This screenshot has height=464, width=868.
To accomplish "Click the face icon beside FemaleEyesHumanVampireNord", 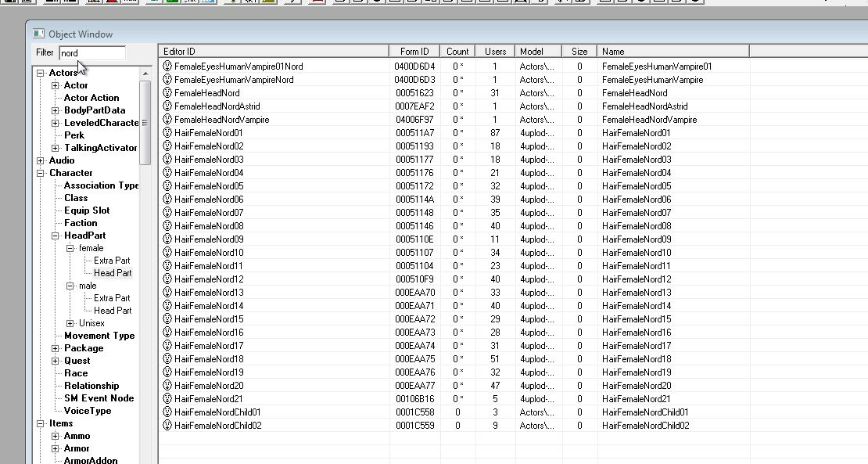I will coord(167,79).
